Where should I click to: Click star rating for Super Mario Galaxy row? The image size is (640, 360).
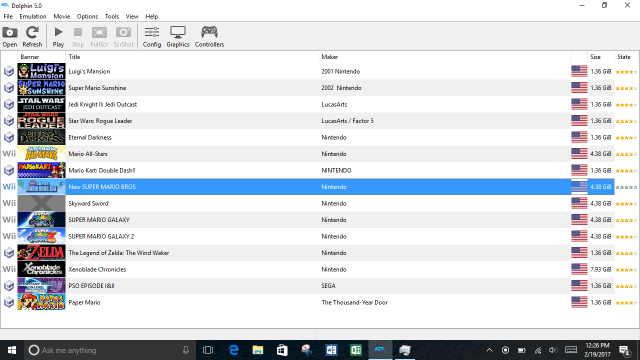[x=626, y=220]
